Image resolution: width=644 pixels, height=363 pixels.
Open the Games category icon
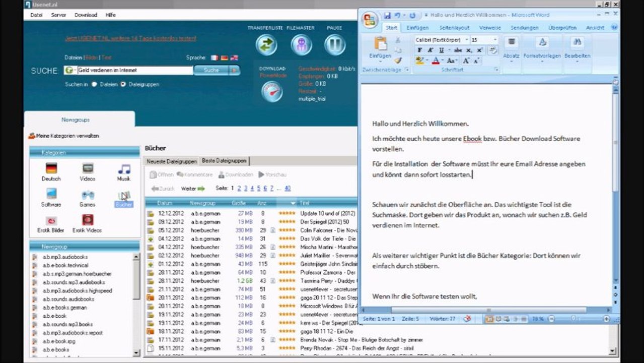88,194
